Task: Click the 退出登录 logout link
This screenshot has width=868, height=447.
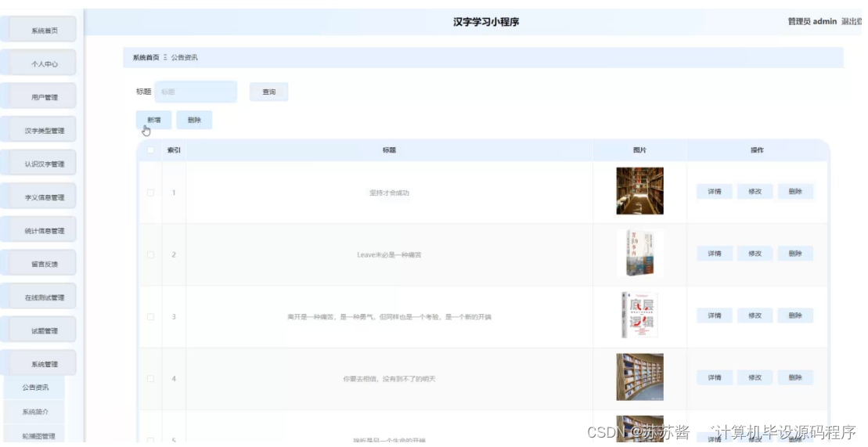Action: (x=852, y=21)
